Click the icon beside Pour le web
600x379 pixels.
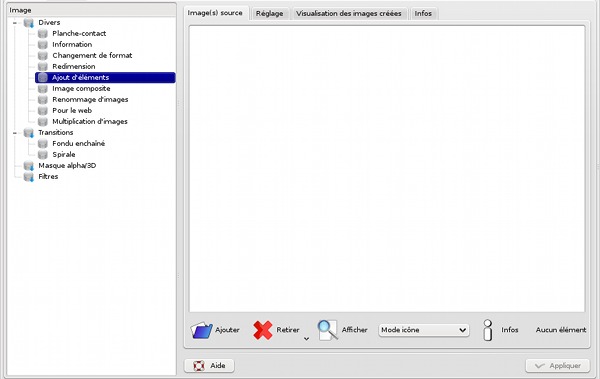43,111
